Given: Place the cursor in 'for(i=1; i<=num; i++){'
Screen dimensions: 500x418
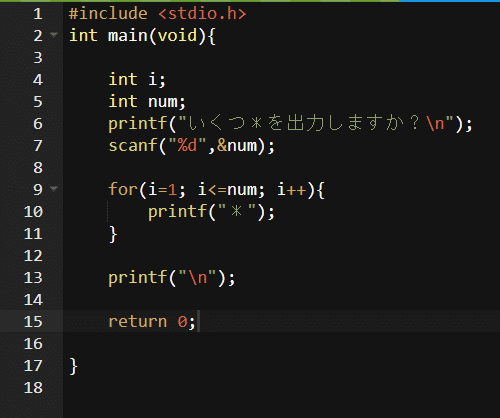Looking at the screenshot, I should tap(217, 190).
